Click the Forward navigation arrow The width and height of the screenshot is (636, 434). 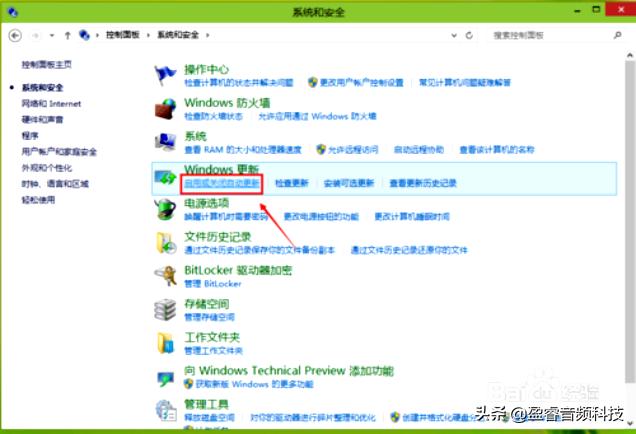pos(36,36)
